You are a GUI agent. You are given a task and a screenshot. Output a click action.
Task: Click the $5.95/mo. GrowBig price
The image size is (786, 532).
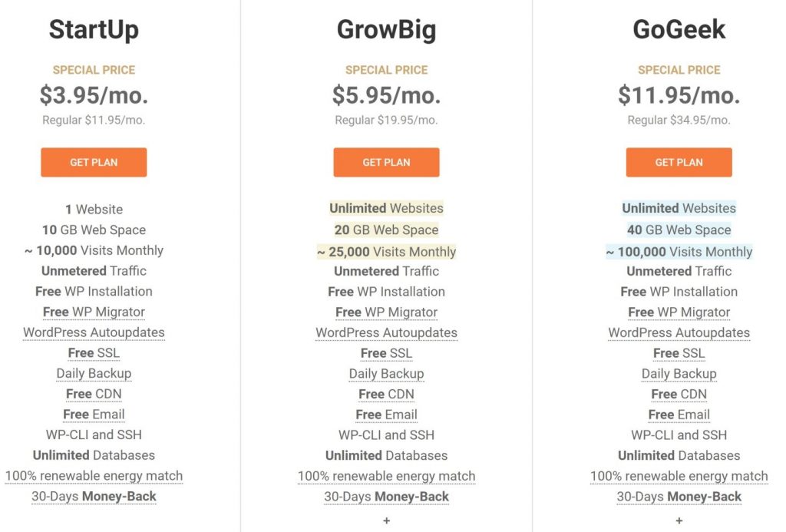pos(387,94)
